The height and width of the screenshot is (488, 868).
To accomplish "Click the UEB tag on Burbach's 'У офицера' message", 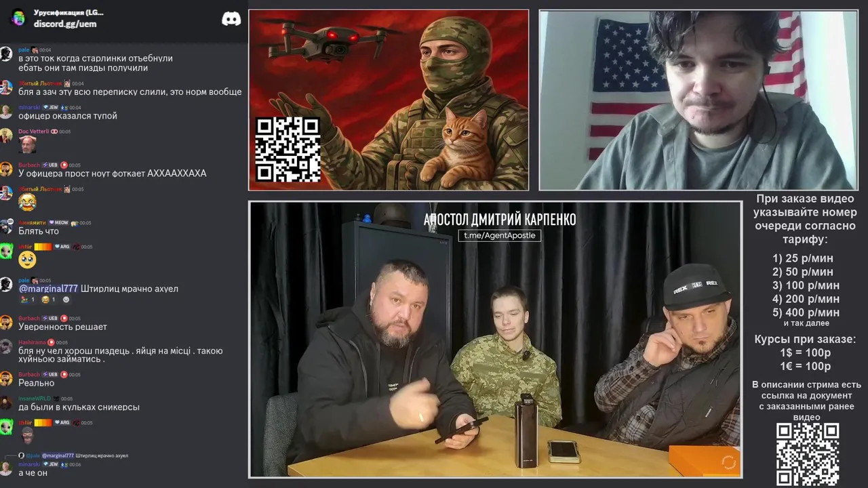I will tap(51, 165).
